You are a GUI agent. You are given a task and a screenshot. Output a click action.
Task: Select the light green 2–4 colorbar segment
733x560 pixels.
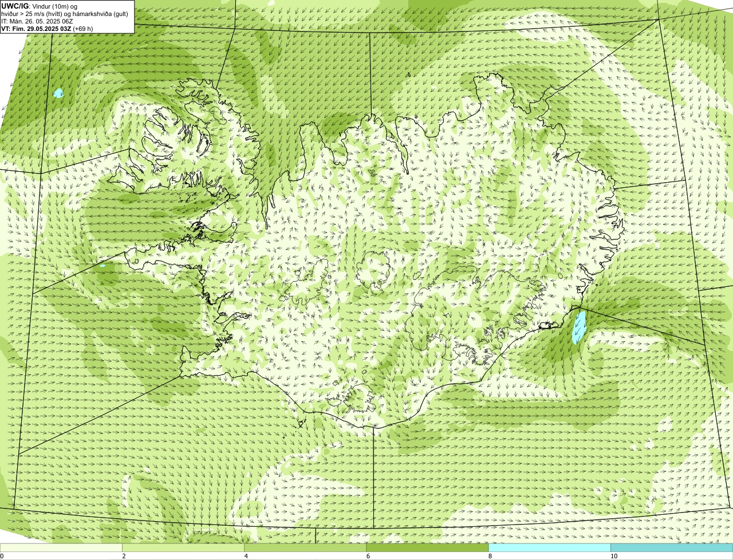[x=183, y=548]
